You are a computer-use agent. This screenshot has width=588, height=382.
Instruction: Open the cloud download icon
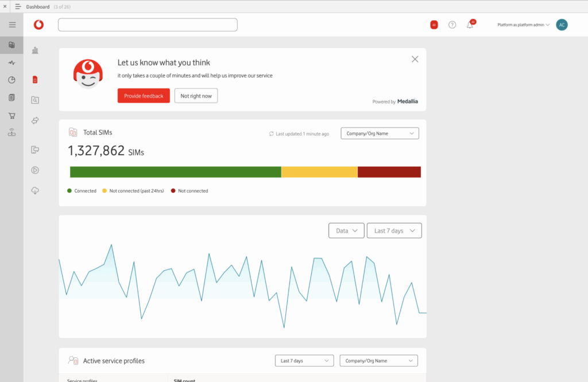tap(35, 191)
